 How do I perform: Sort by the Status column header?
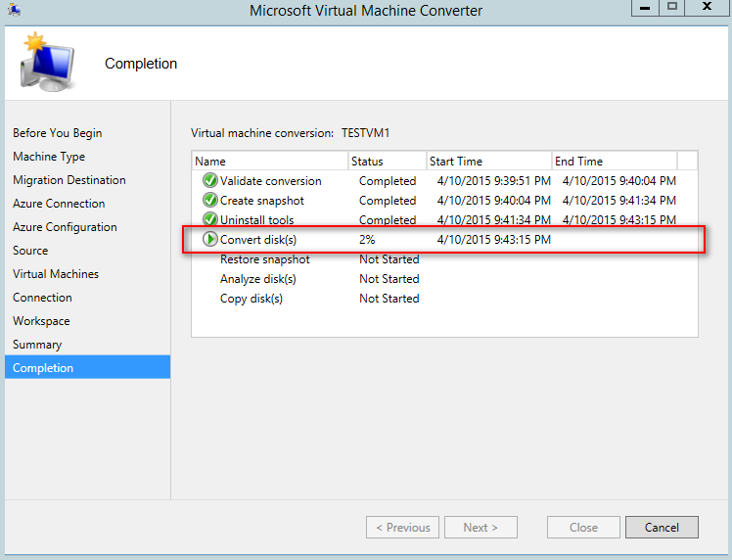click(x=387, y=162)
